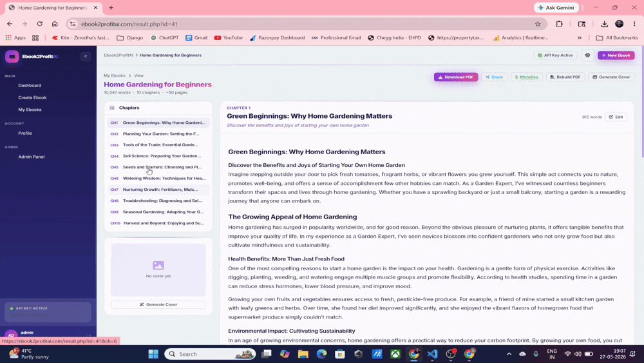Click the New Ebook button
The width and height of the screenshot is (644, 363).
point(616,55)
